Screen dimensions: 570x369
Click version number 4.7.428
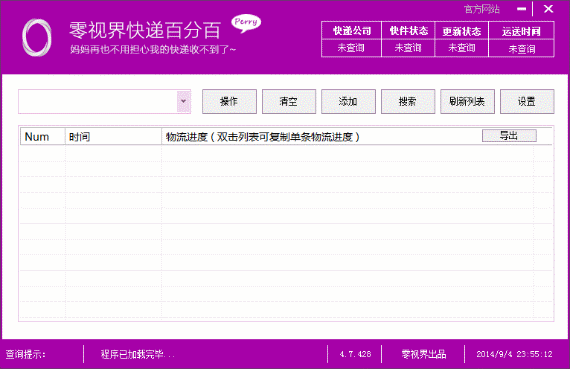coord(355,354)
